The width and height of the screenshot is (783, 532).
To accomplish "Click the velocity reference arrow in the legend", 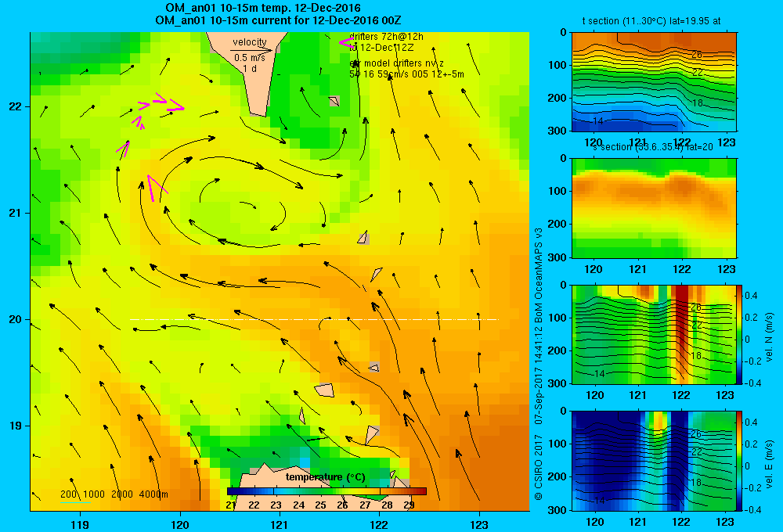I will click(251, 50).
